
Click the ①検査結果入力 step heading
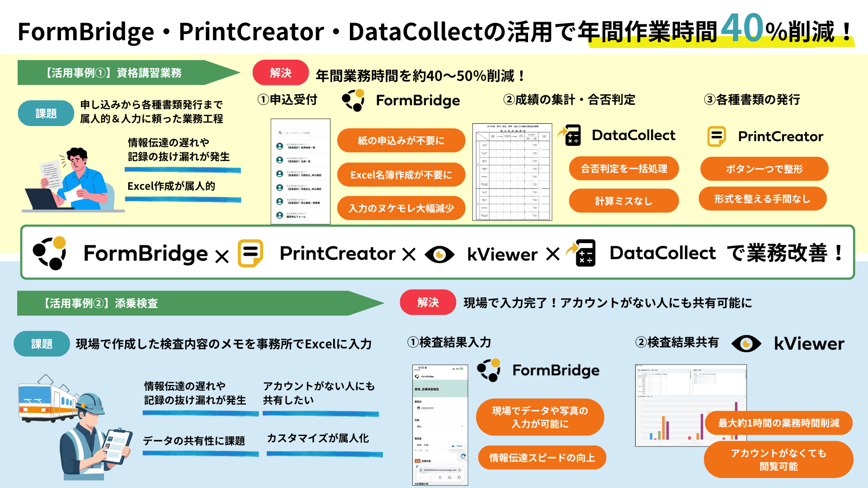tap(449, 342)
